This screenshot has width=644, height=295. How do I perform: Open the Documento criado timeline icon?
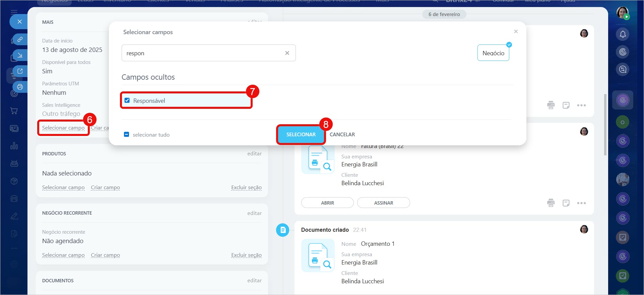click(x=282, y=230)
